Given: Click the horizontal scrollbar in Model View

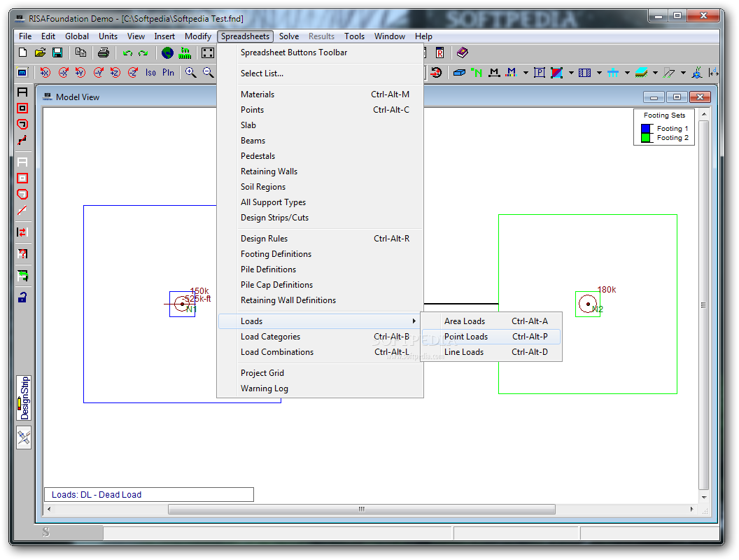Looking at the screenshot, I should click(362, 509).
